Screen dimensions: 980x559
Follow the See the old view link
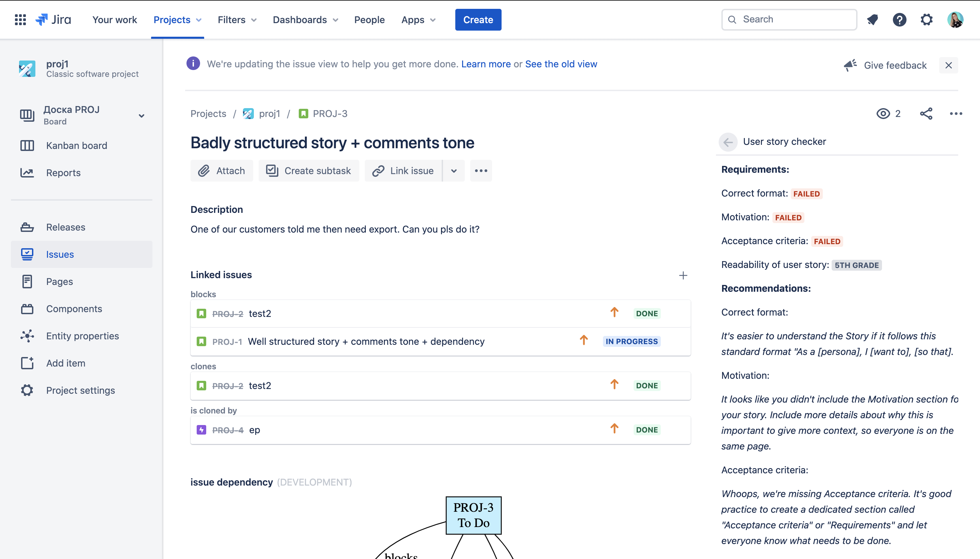coord(561,64)
